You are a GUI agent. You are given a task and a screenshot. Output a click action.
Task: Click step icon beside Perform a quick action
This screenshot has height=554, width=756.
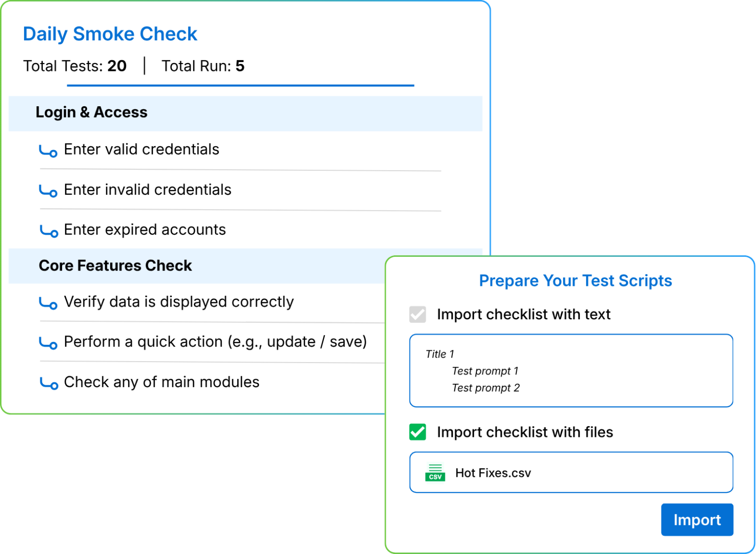pyautogui.click(x=48, y=343)
